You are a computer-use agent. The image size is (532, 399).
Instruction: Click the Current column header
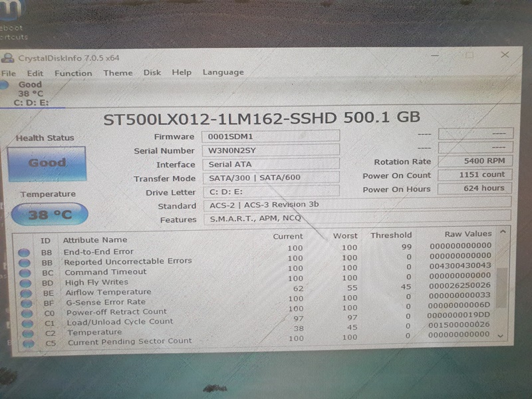click(288, 237)
